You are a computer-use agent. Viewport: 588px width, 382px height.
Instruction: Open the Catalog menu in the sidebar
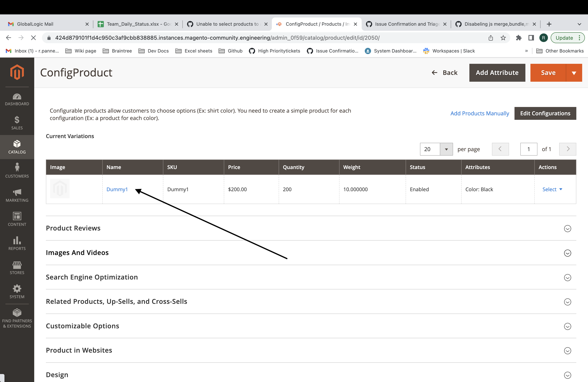click(x=17, y=147)
